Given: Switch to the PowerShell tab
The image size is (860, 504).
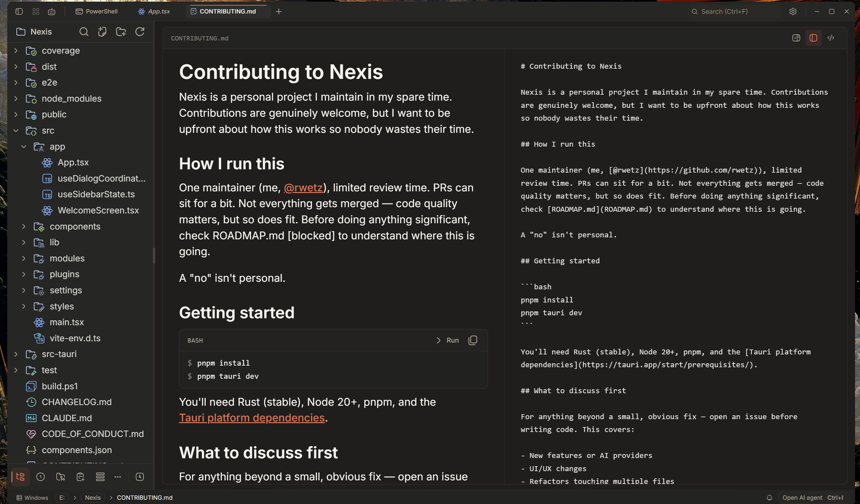Looking at the screenshot, I should click(x=97, y=12).
